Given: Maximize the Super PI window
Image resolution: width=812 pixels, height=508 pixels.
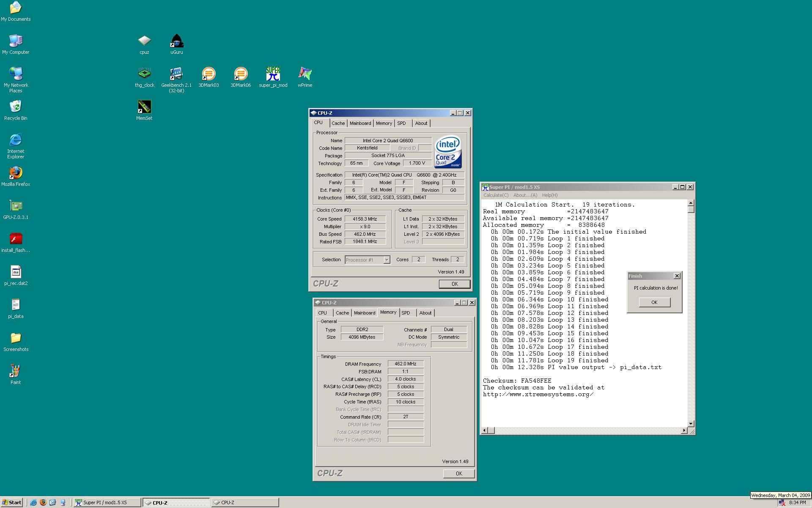Looking at the screenshot, I should [x=682, y=187].
